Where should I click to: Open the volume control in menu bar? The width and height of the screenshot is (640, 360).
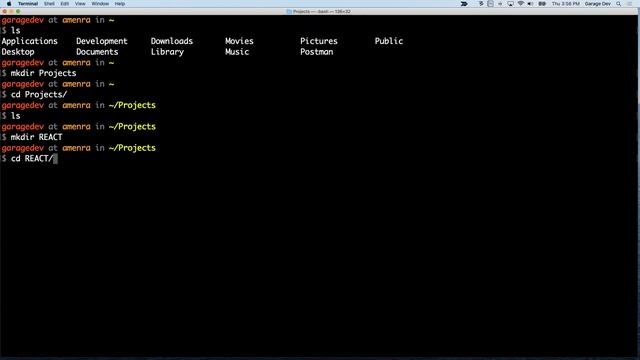530,4
